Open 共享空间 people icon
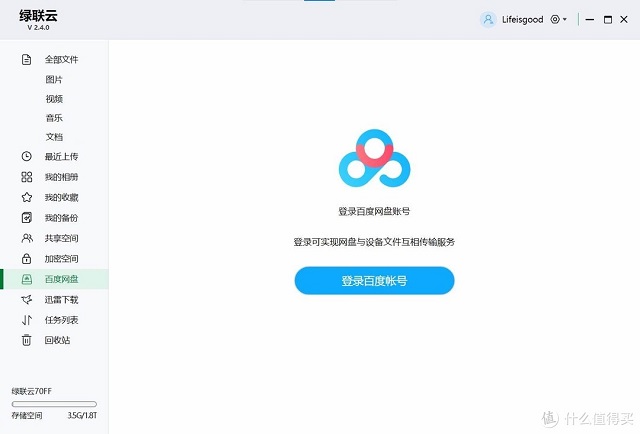The height and width of the screenshot is (434, 640). [27, 239]
